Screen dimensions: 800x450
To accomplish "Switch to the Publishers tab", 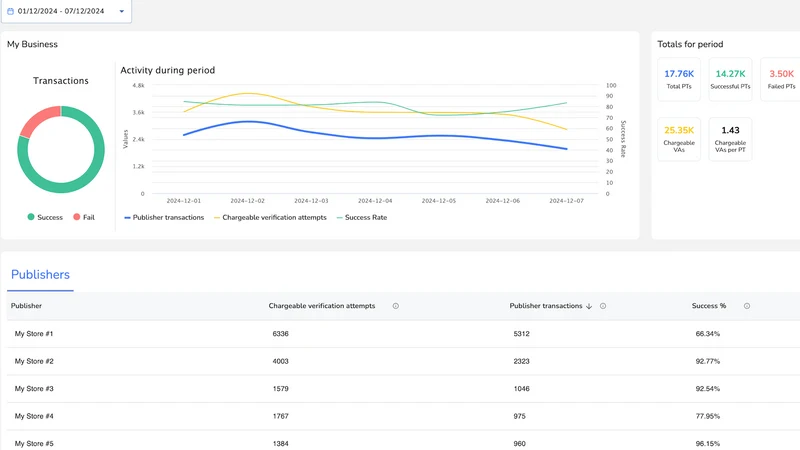I will coord(40,274).
